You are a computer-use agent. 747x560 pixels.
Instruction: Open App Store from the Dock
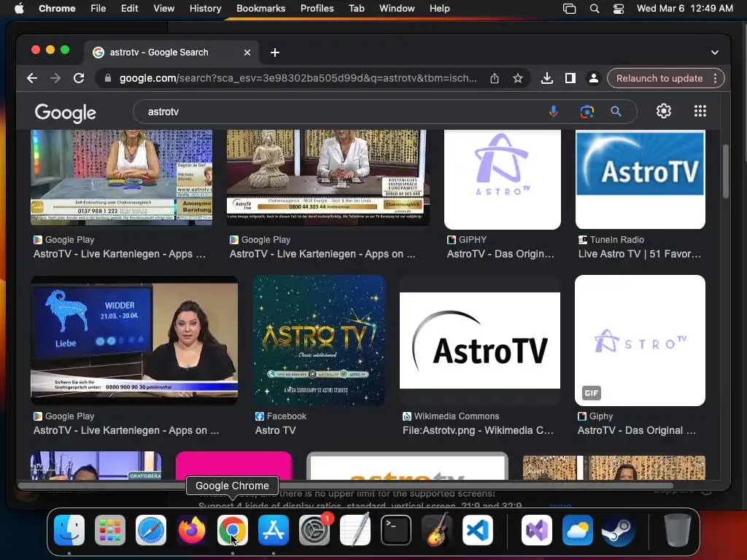274,530
